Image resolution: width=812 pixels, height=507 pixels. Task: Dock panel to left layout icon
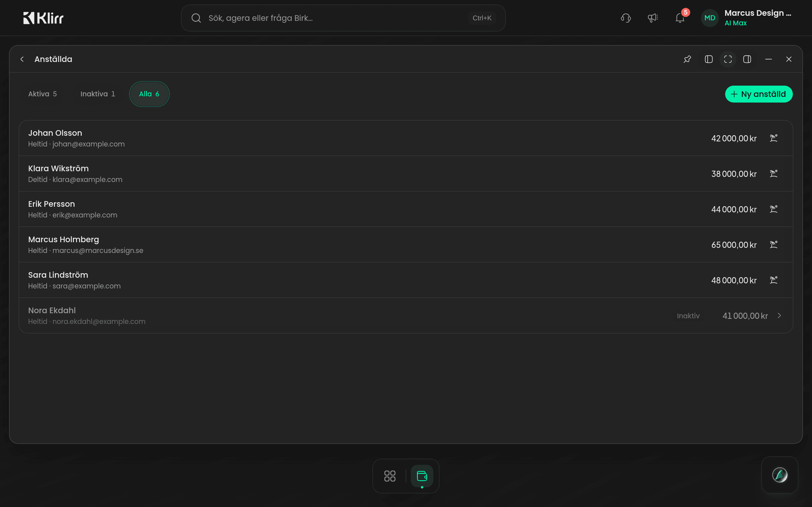click(x=709, y=59)
